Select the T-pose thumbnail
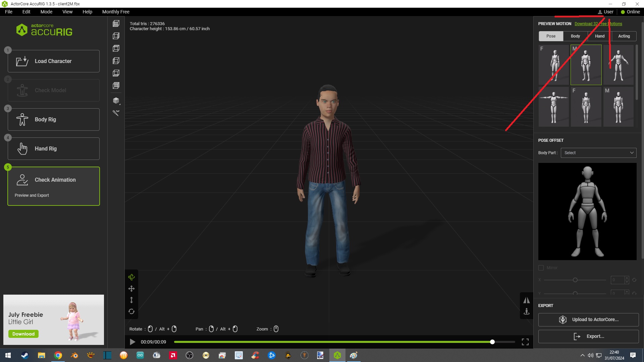Screen dimensions: 644x362 click(x=553, y=107)
